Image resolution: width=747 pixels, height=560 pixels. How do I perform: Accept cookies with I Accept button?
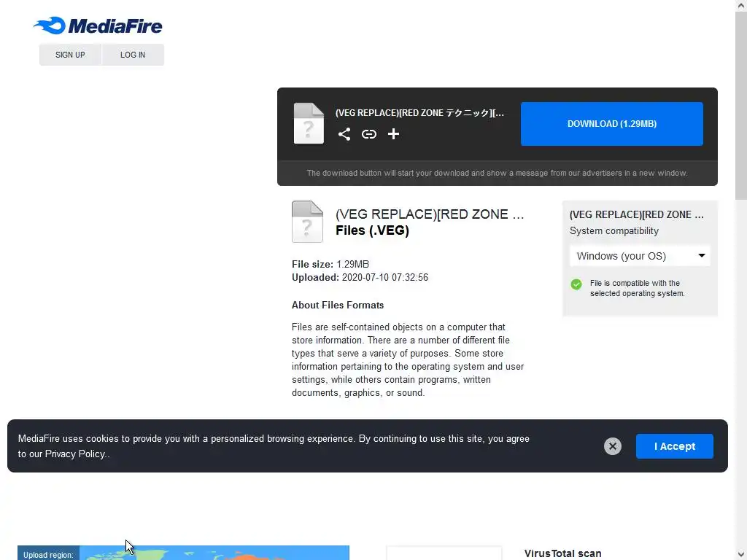(x=674, y=446)
